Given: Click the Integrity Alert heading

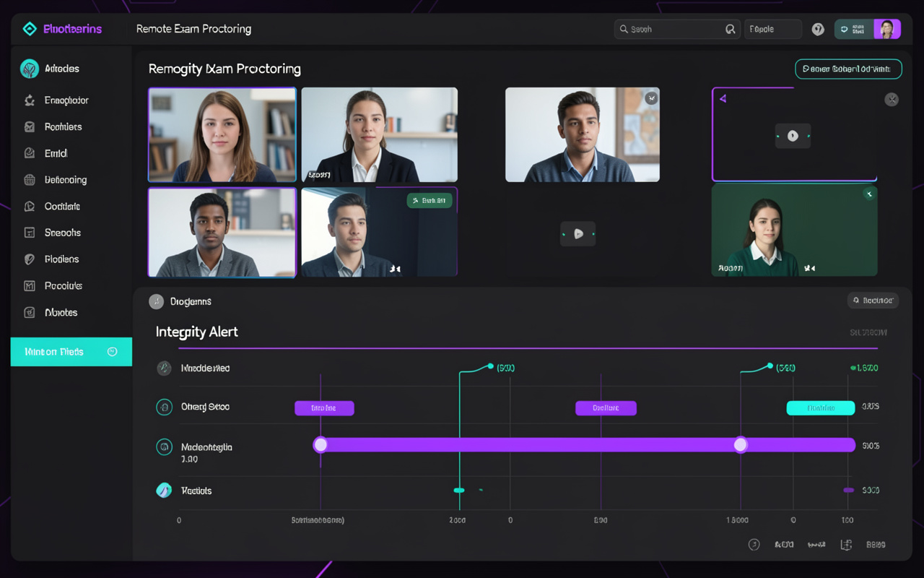Looking at the screenshot, I should coord(197,332).
